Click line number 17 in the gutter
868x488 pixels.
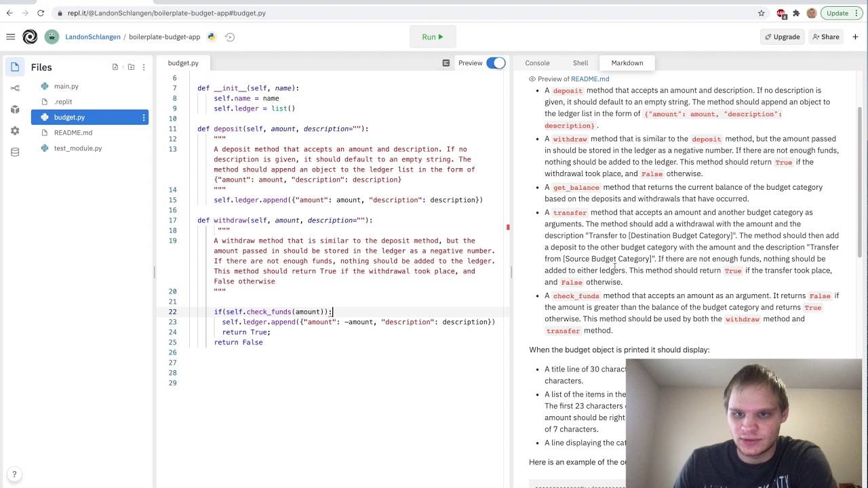pos(173,220)
